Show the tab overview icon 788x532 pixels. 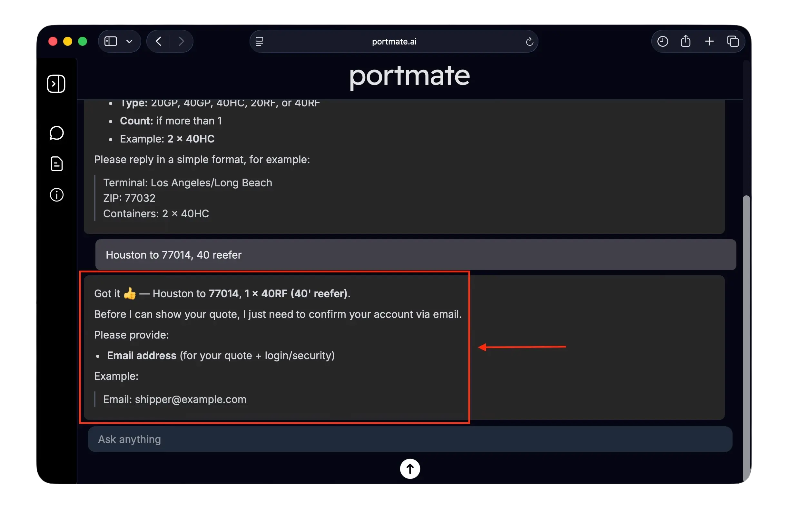[733, 41]
